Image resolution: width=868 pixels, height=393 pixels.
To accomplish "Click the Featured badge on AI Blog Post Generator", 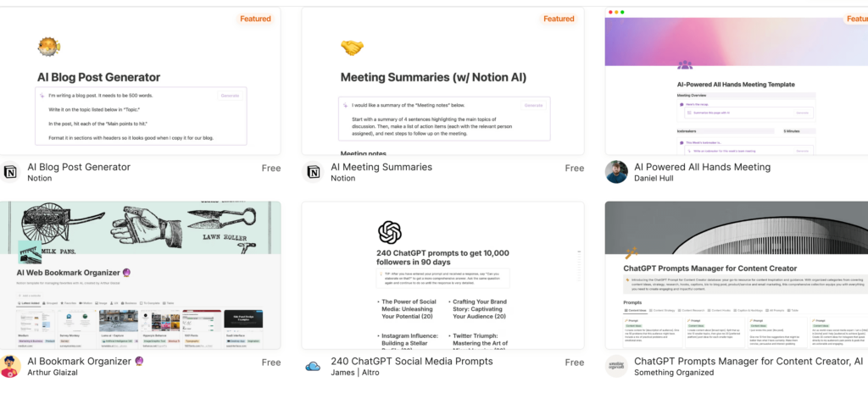I will point(256,19).
